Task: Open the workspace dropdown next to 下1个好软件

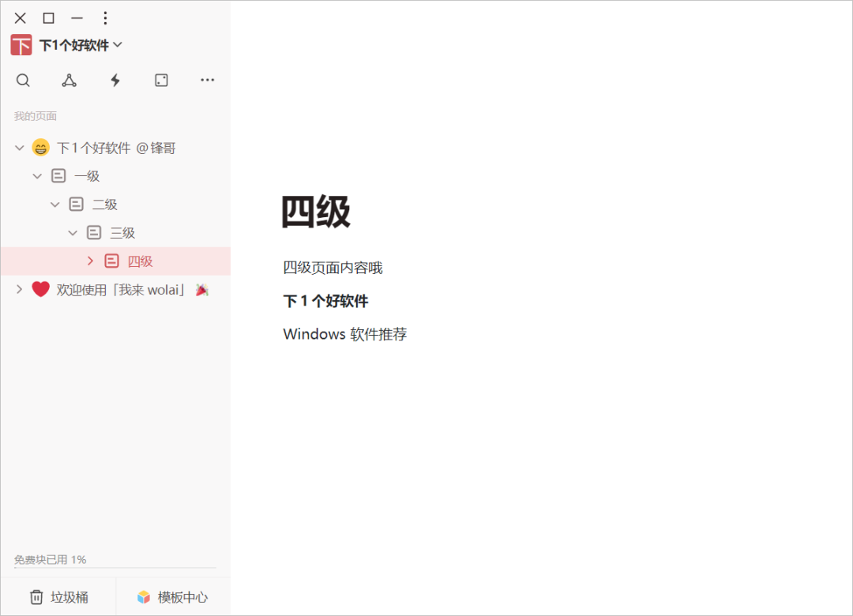Action: [x=117, y=45]
